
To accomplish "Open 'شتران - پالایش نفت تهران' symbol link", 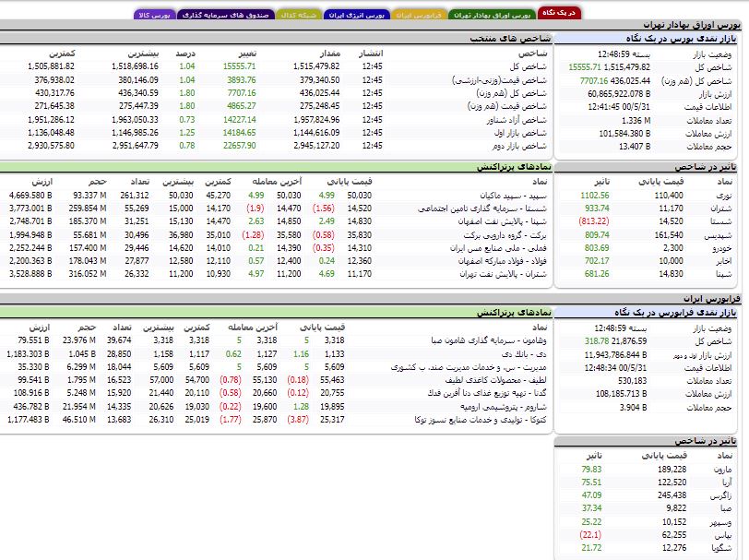I will pyautogui.click(x=504, y=274).
